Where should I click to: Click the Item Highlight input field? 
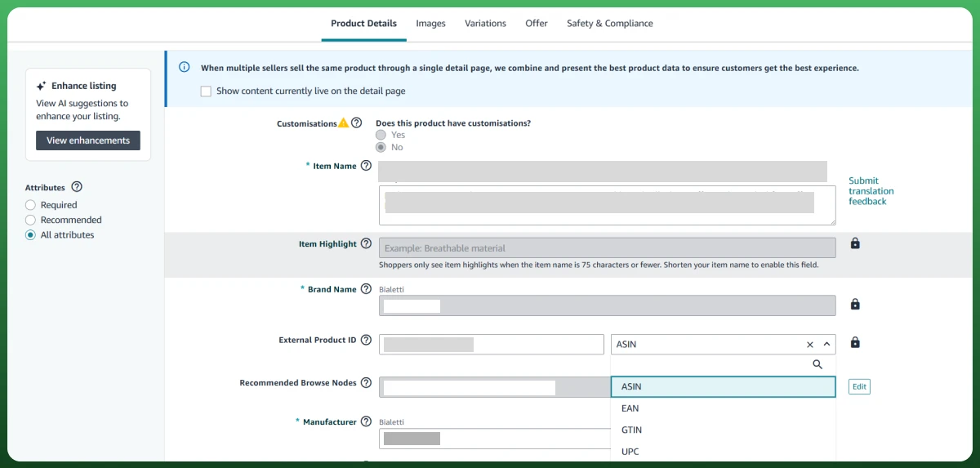(608, 248)
